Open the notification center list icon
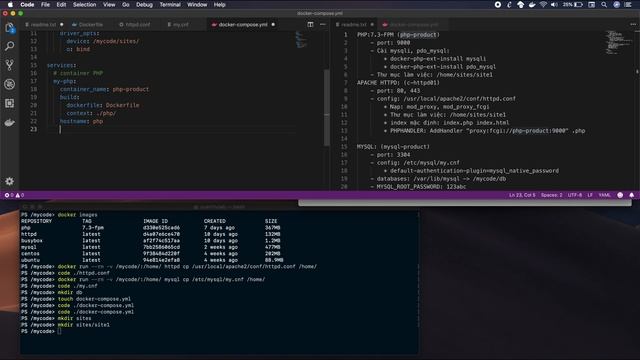The width and height of the screenshot is (640, 360). coord(628,4)
